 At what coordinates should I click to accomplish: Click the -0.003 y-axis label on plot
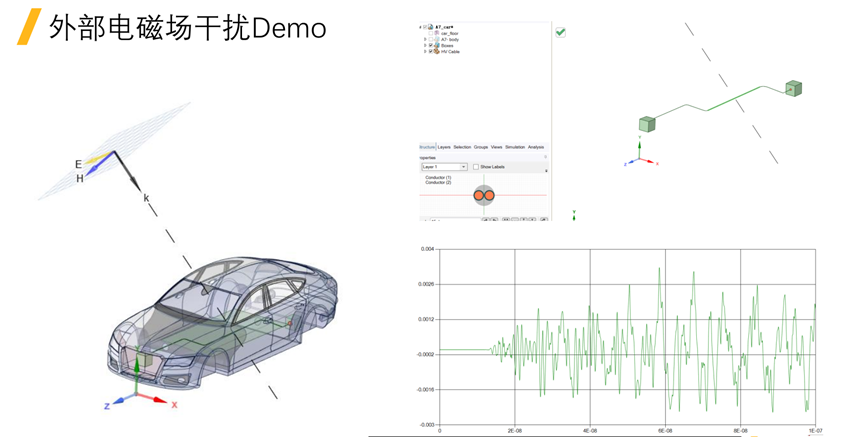click(427, 425)
